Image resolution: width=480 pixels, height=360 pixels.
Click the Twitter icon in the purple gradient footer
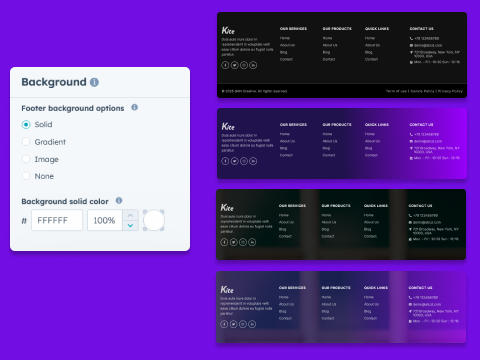tap(235, 161)
